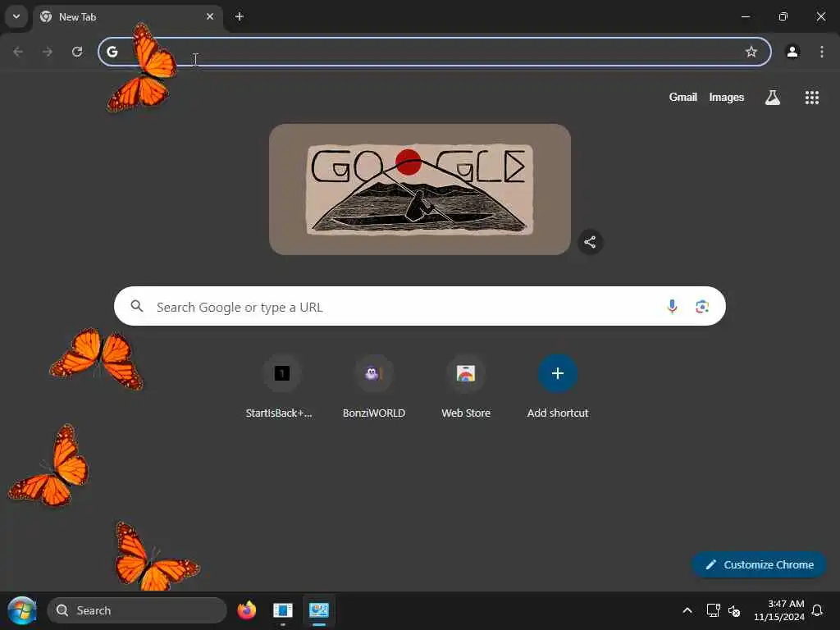This screenshot has height=630, width=840.
Task: Open Google apps grid
Action: click(x=811, y=97)
